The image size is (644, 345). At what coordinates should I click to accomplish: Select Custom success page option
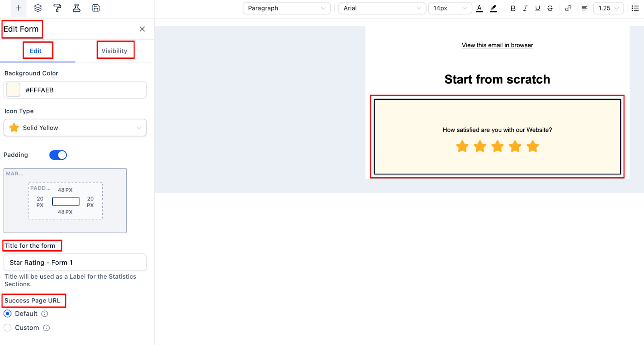8,328
